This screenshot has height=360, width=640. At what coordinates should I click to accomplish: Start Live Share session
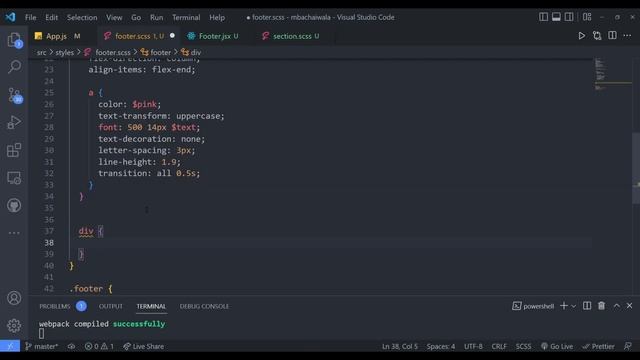(143, 346)
